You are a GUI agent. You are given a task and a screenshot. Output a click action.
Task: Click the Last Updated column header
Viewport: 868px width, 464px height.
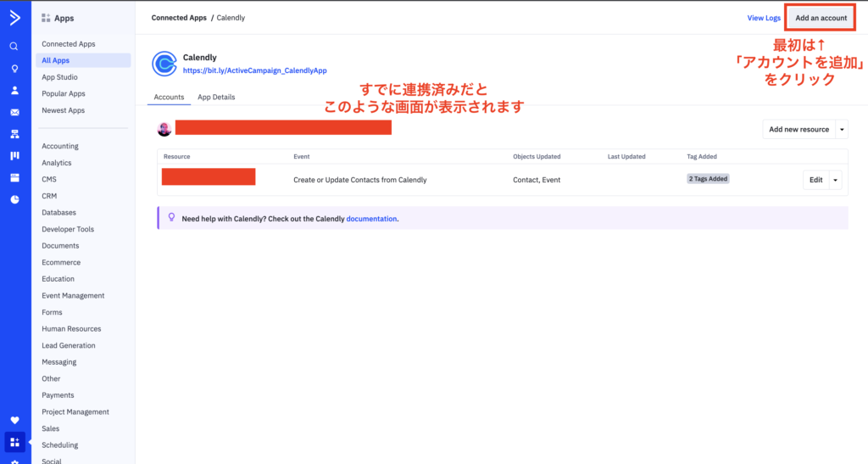626,157
